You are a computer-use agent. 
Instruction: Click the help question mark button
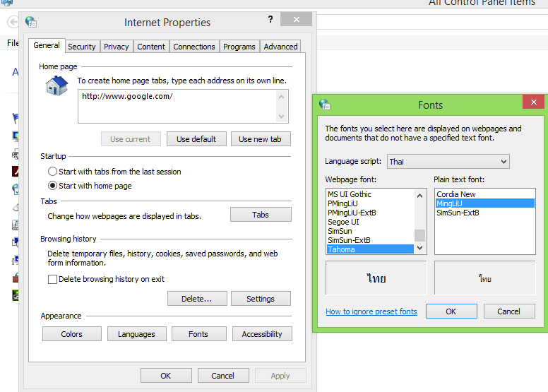pos(270,19)
